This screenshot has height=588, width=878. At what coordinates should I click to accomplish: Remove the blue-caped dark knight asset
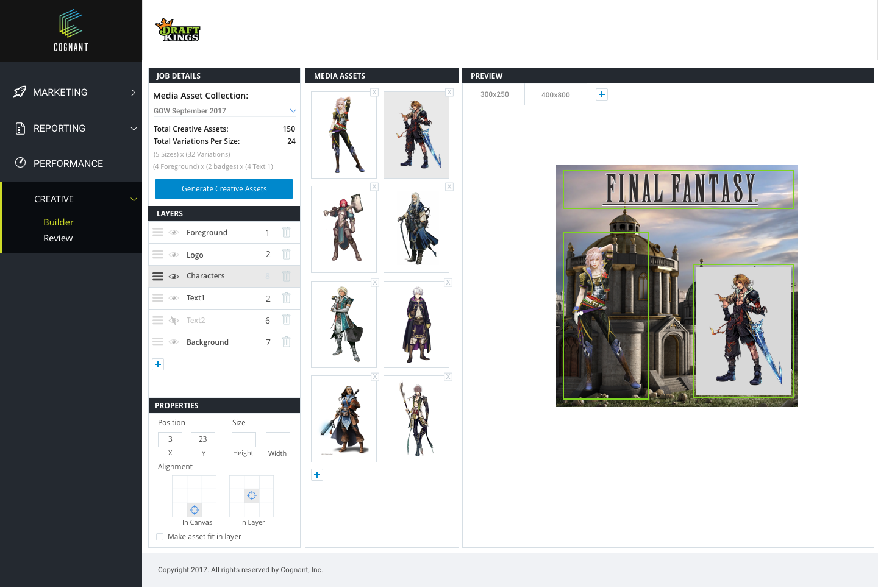449,187
